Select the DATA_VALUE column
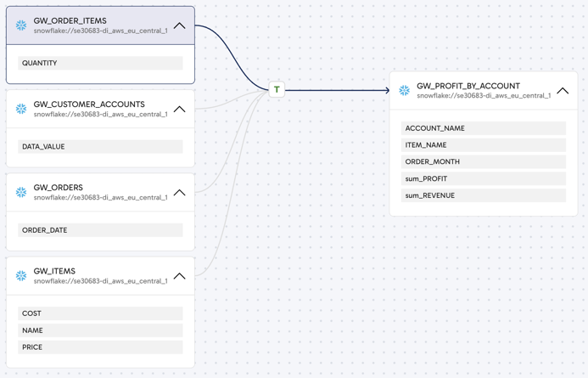 (x=100, y=146)
